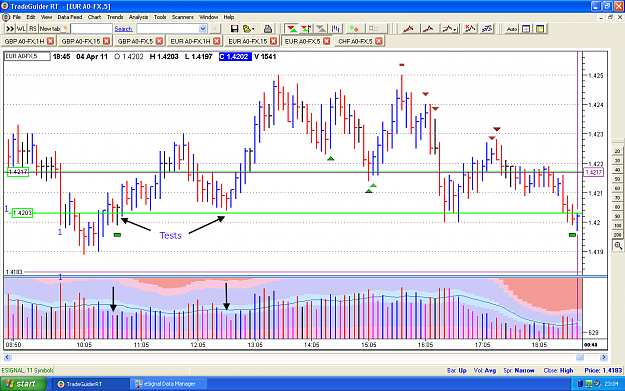Click the Search link
This screenshot has height=391, width=625.
(x=123, y=29)
